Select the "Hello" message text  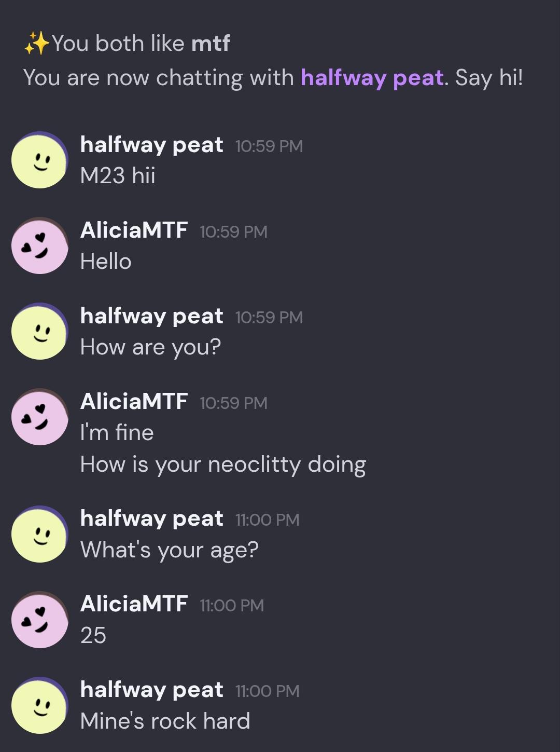(106, 261)
